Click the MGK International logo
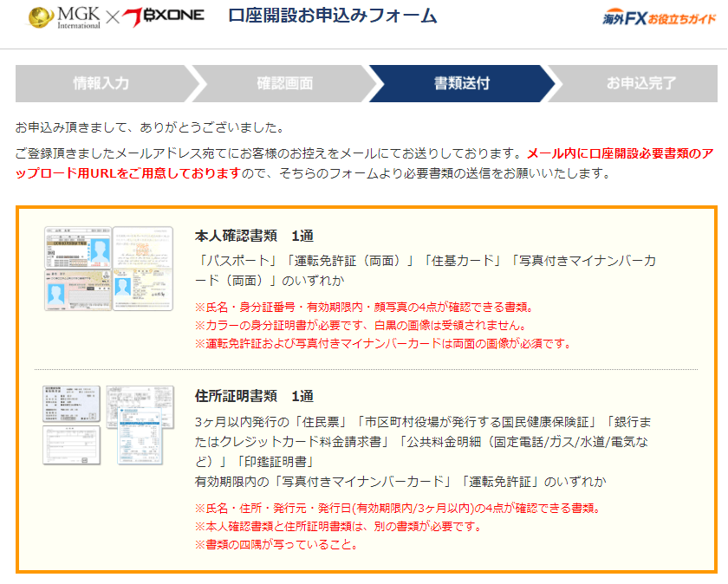The height and width of the screenshot is (584, 728). pos(64,17)
